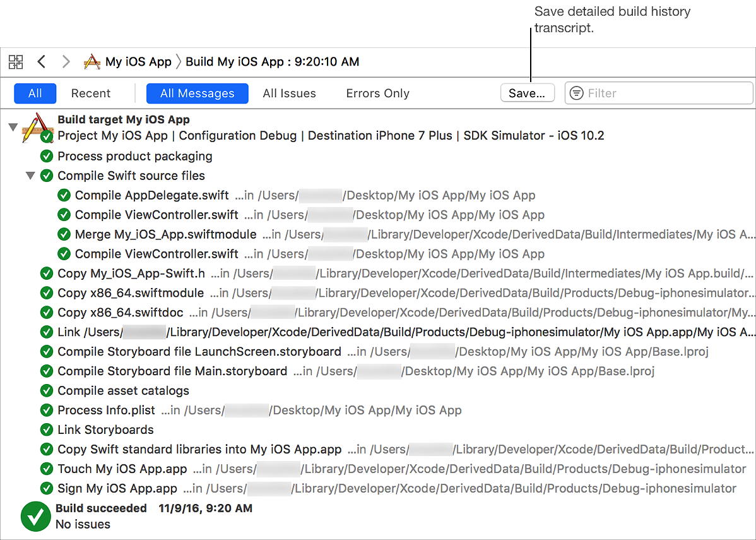Screen dimensions: 756x540
Task: Go forward with the right chevron
Action: click(66, 62)
